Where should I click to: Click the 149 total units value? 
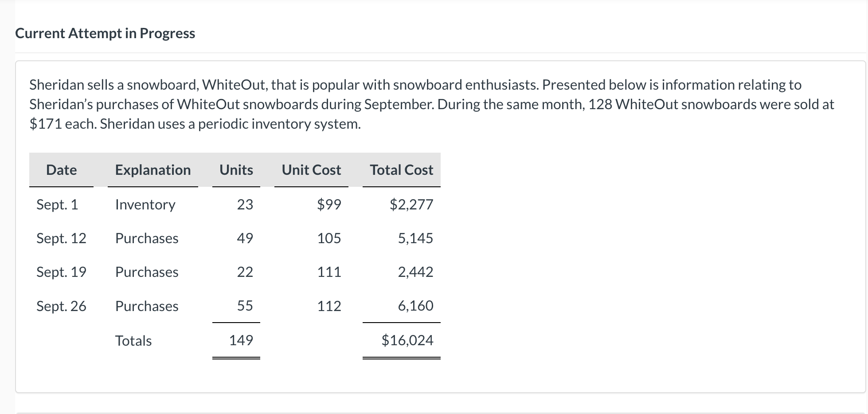pos(241,340)
